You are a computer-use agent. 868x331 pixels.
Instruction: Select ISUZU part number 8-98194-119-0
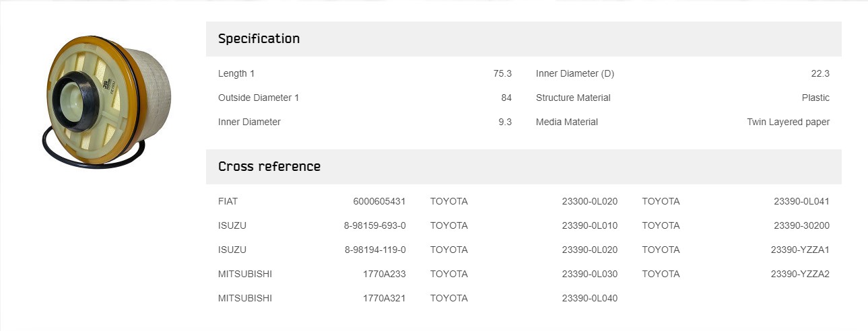coord(375,250)
